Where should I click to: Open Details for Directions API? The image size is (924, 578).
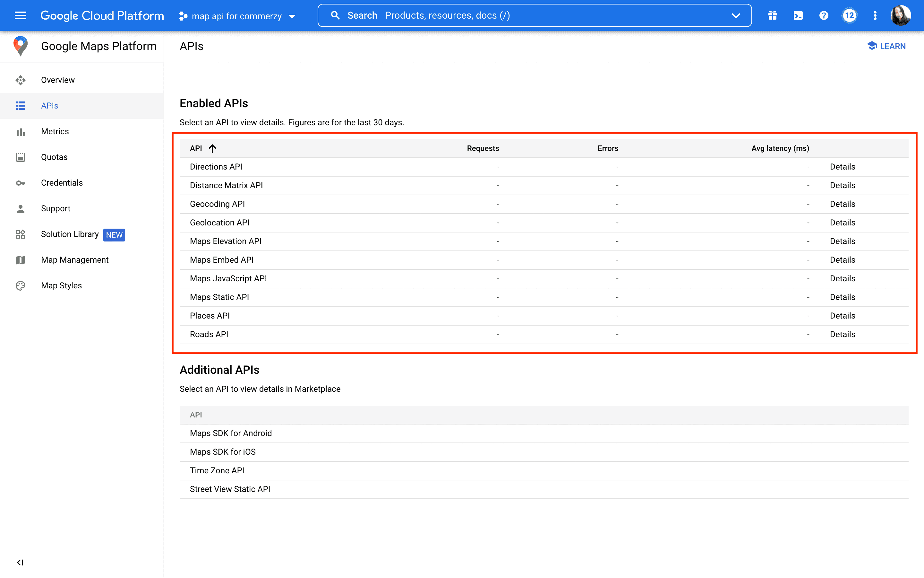point(842,167)
